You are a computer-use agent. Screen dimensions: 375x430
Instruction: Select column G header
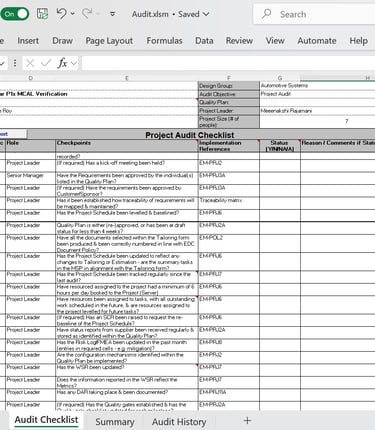280,78
